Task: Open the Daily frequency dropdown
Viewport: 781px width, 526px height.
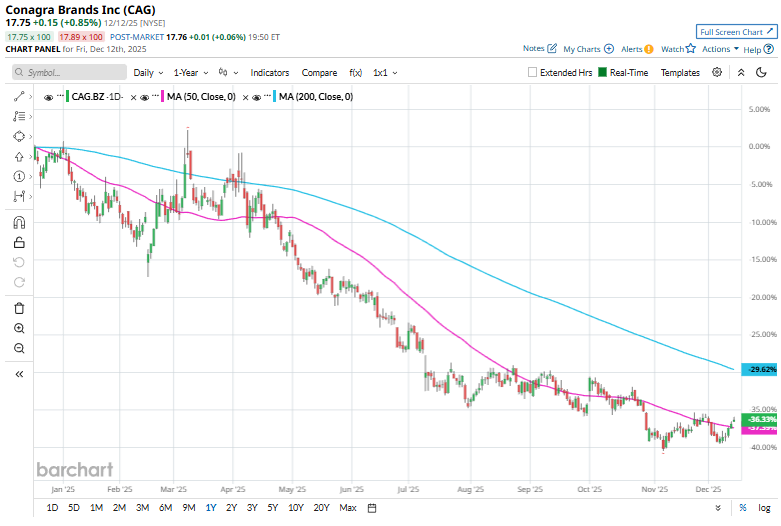Action: 148,73
